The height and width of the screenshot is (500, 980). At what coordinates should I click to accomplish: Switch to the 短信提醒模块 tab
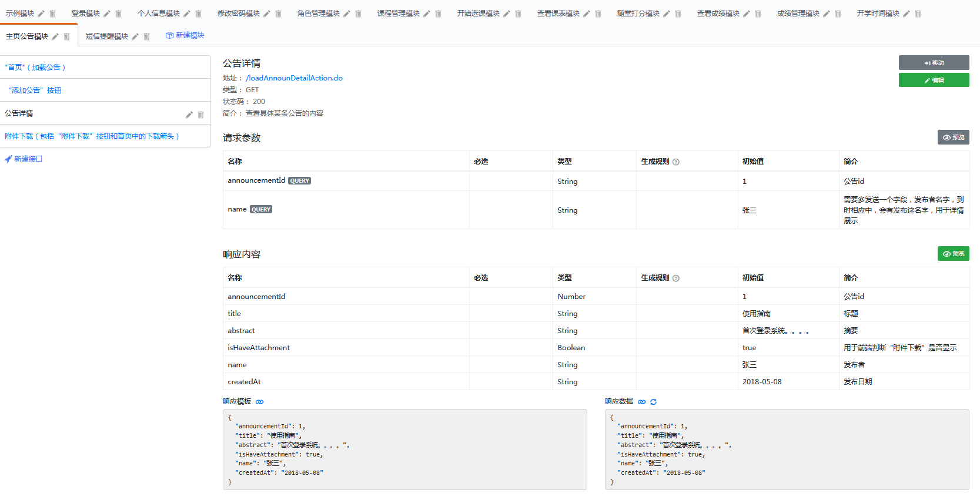pos(107,36)
